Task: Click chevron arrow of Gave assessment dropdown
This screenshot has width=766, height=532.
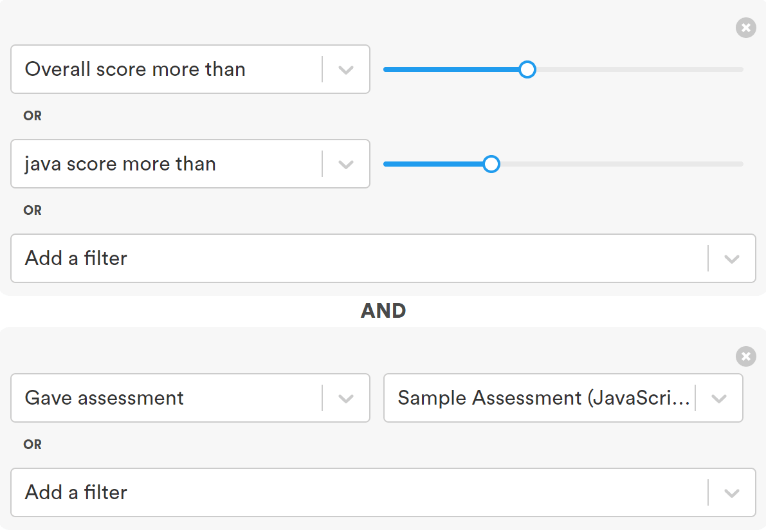Action: [346, 399]
